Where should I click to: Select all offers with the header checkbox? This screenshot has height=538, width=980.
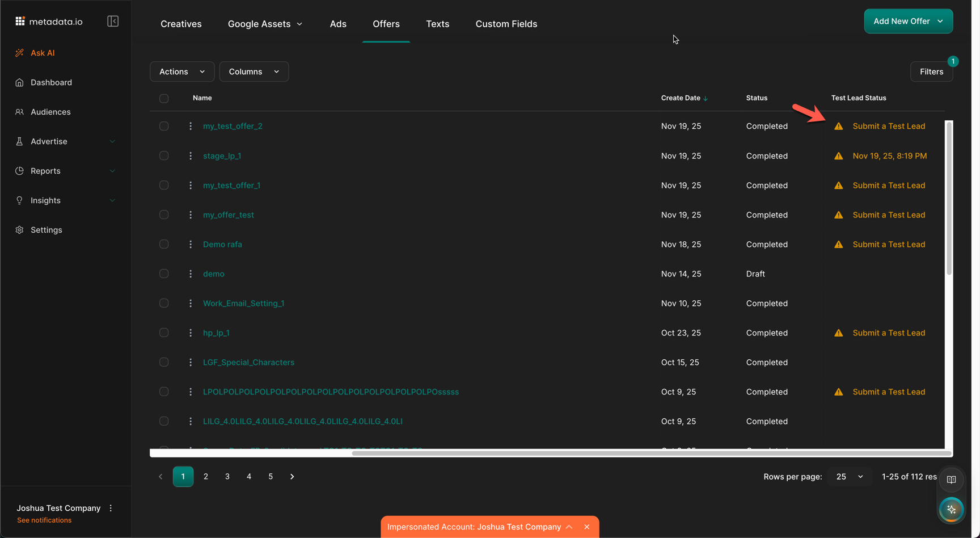(164, 98)
